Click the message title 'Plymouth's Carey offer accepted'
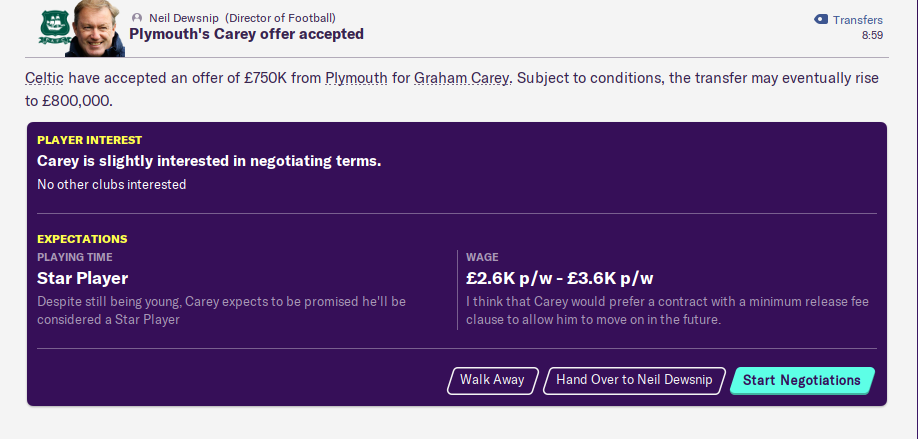This screenshot has width=918, height=439. click(x=246, y=34)
